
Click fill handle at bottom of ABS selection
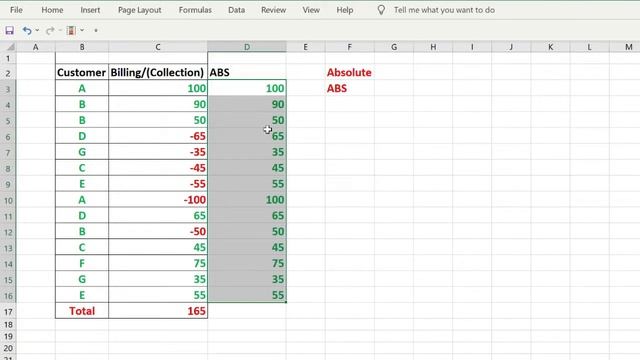(x=286, y=302)
